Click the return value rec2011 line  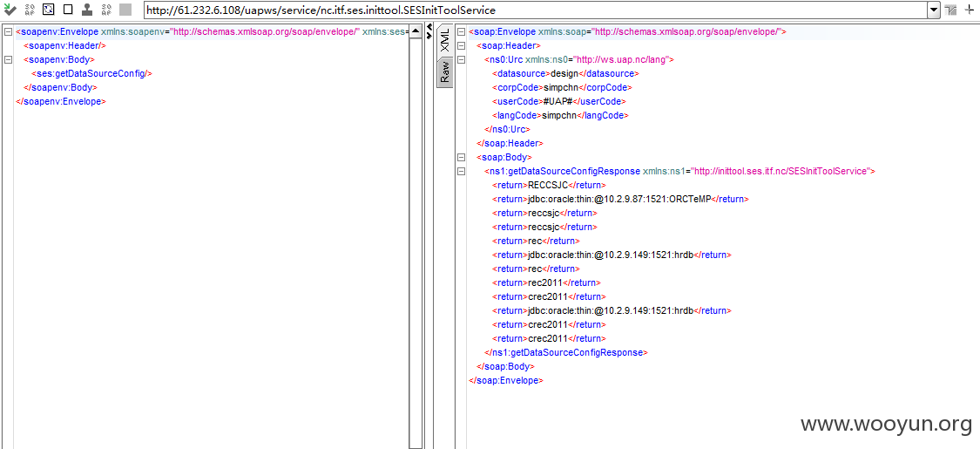pyautogui.click(x=547, y=282)
